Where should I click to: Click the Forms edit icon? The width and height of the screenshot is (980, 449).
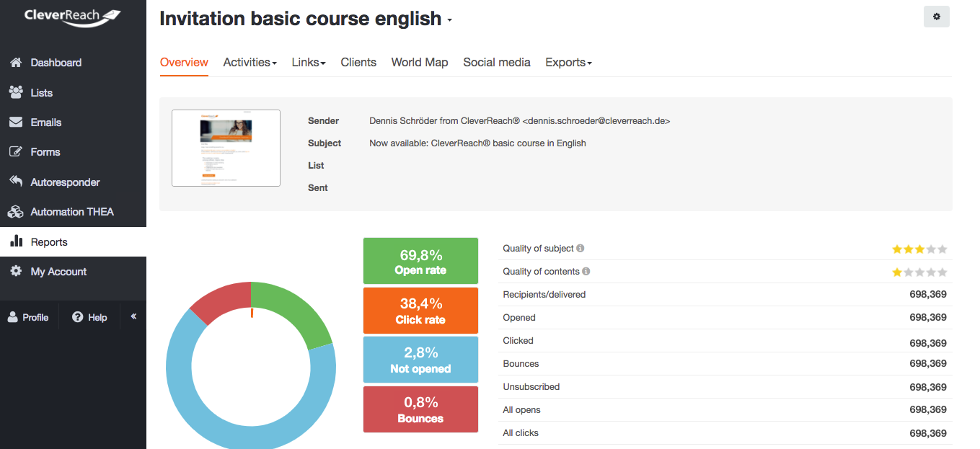pos(16,152)
